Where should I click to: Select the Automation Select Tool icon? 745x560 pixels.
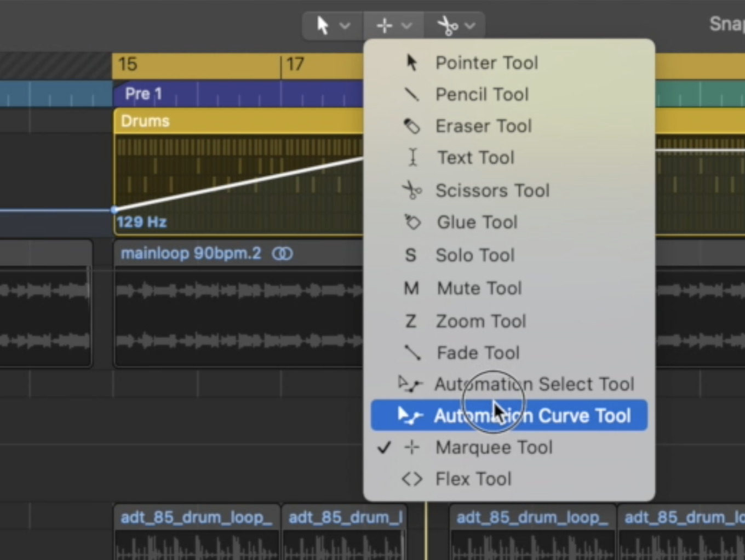coord(410,384)
